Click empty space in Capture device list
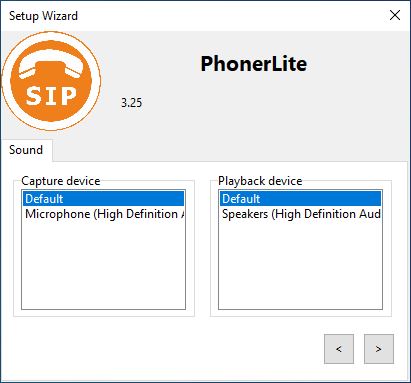 pyautogui.click(x=103, y=265)
